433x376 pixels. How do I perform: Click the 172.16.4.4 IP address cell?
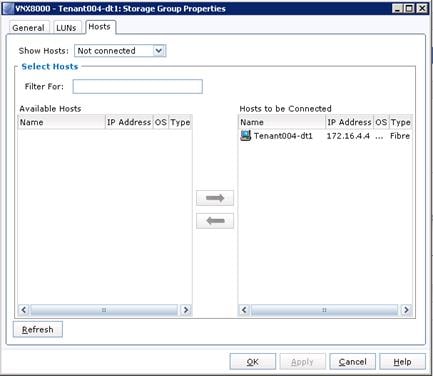348,136
